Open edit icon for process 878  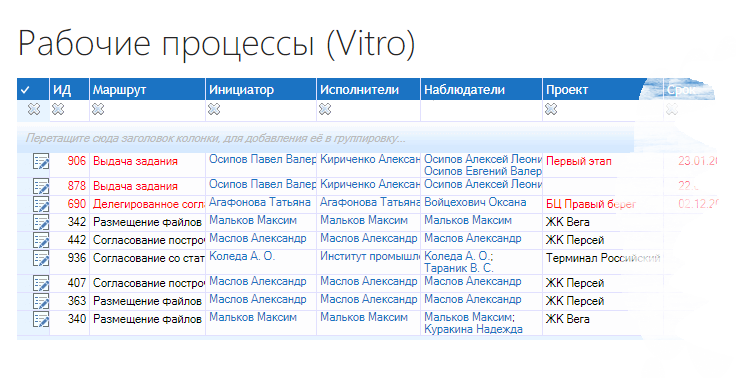point(41,186)
